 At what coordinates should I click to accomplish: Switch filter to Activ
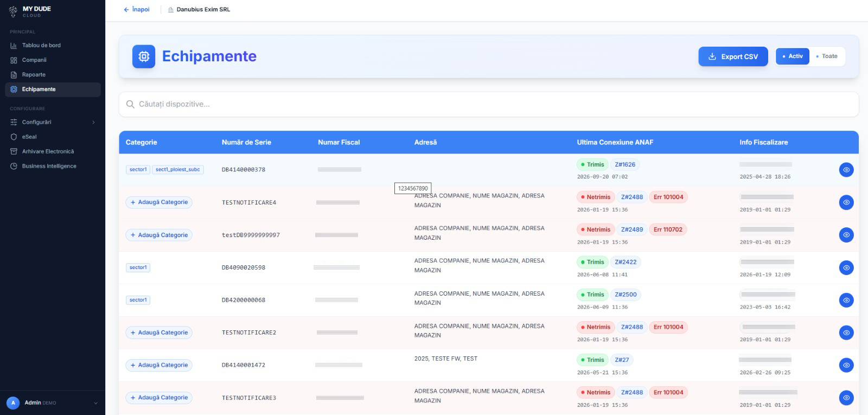pyautogui.click(x=793, y=56)
